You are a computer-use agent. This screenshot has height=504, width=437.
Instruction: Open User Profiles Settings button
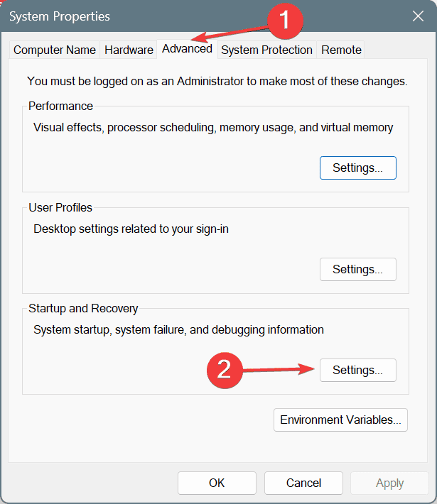click(x=358, y=269)
